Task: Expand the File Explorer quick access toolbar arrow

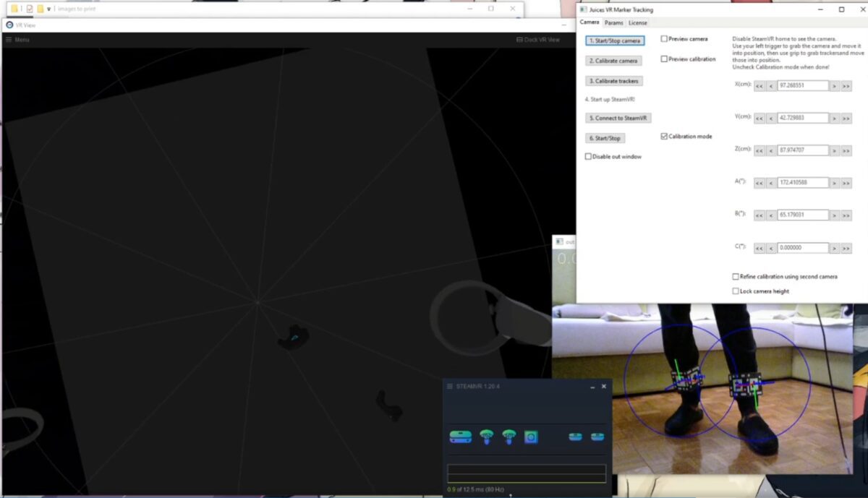Action: 49,9
